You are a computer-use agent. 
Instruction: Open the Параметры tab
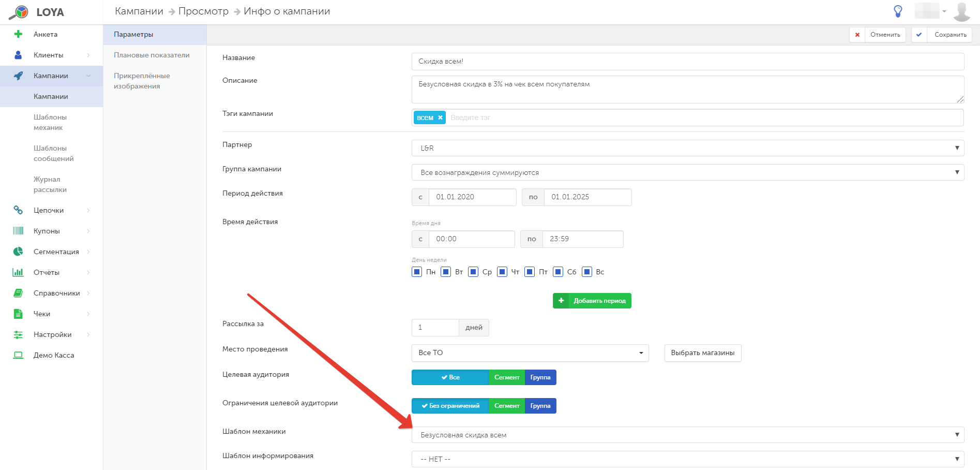pos(155,35)
